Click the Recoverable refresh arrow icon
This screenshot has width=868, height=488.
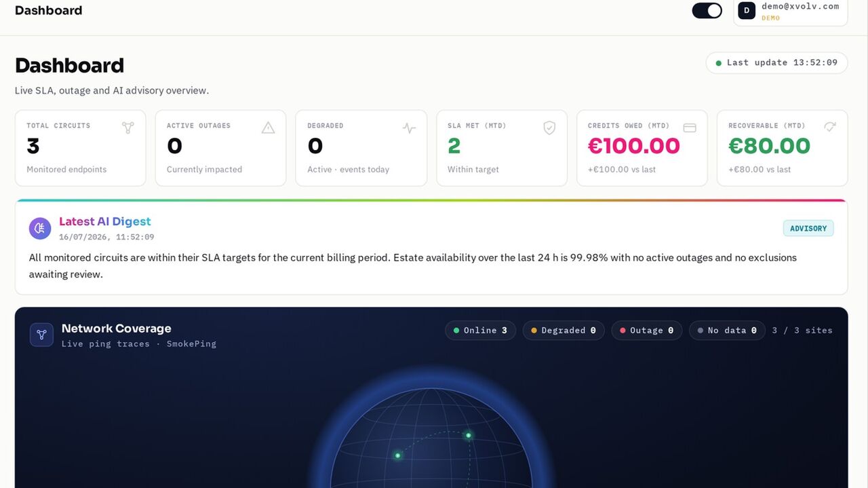[830, 127]
